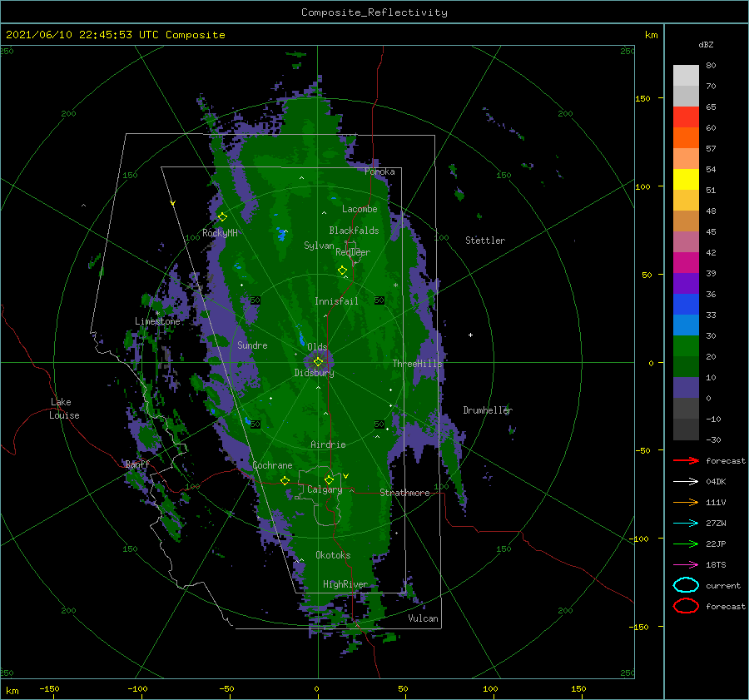Click the yellow diamond marker inside Calgary
This screenshot has width=749, height=700.
[x=329, y=479]
